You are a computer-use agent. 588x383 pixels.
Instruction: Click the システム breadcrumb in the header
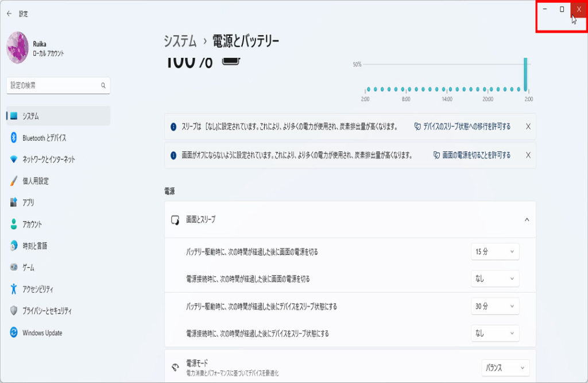180,41
